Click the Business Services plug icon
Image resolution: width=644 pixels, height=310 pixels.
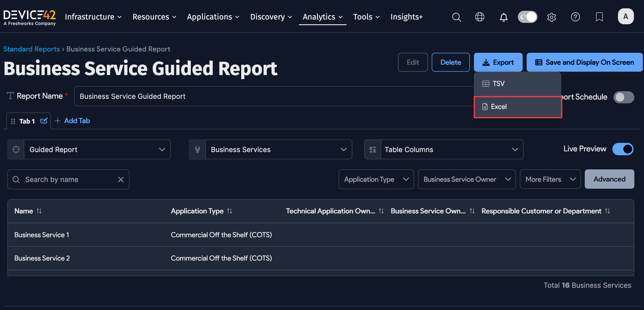[x=197, y=149]
